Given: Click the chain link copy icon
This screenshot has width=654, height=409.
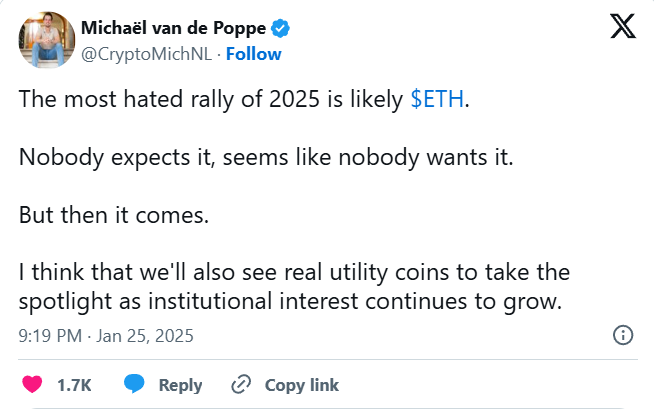Looking at the screenshot, I should (x=241, y=384).
